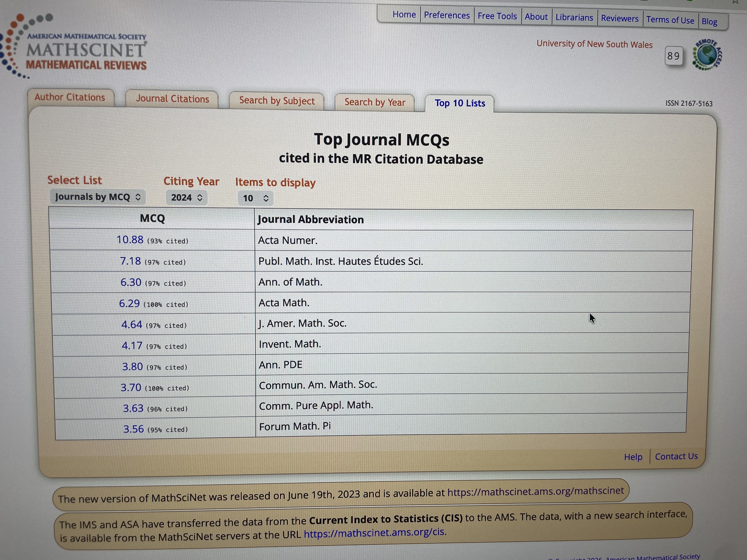747x560 pixels.
Task: Switch to the Author Citations tab
Action: [x=70, y=97]
